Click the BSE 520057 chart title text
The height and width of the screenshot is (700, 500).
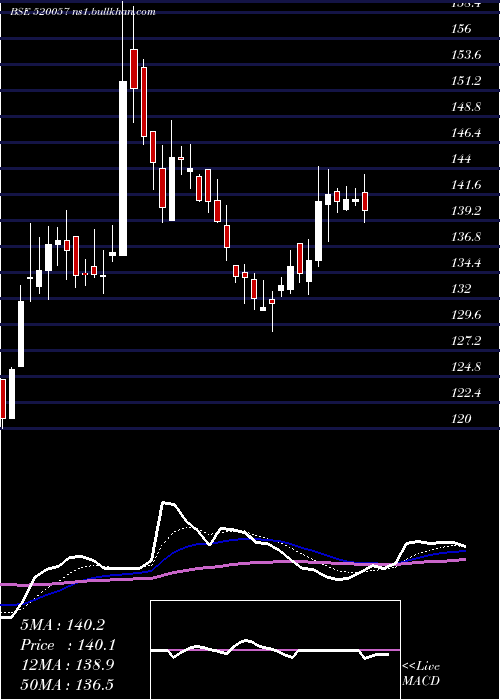coord(83,12)
